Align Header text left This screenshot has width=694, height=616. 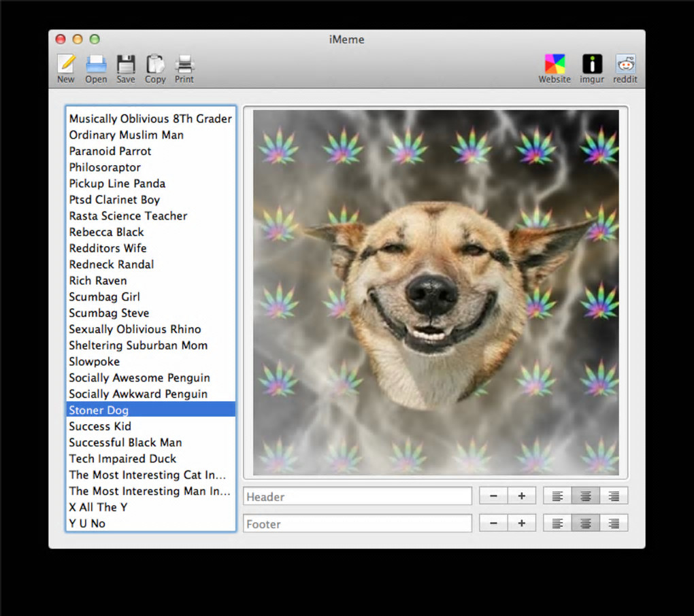click(x=557, y=496)
